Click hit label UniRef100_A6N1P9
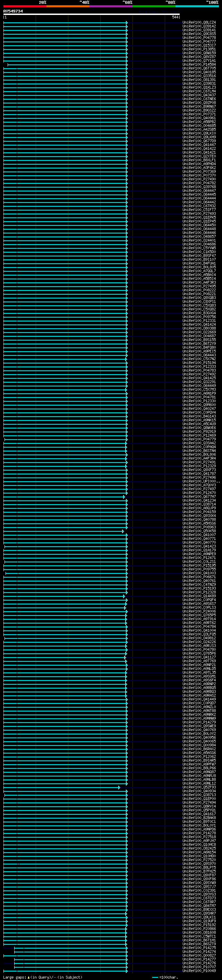 click(x=199, y=394)
